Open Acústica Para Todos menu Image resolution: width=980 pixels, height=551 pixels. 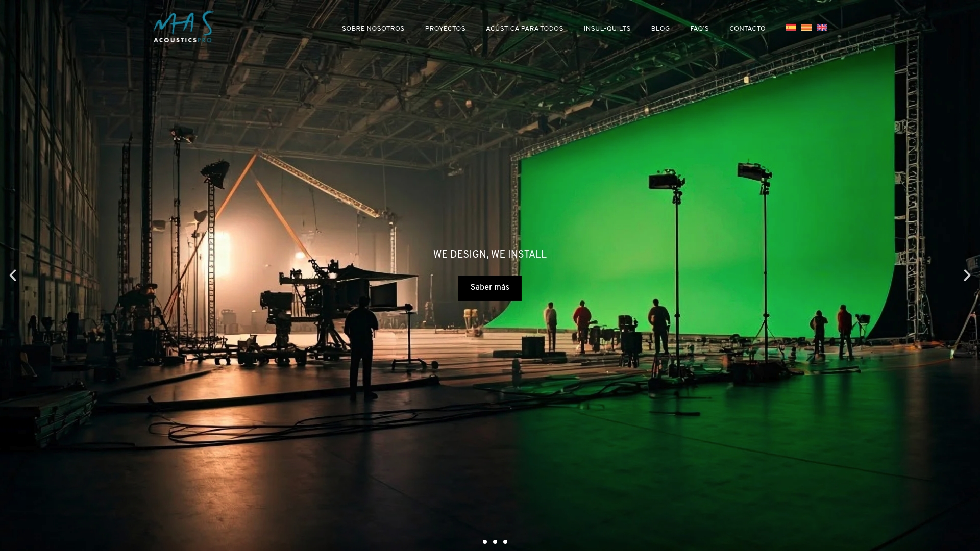[524, 29]
